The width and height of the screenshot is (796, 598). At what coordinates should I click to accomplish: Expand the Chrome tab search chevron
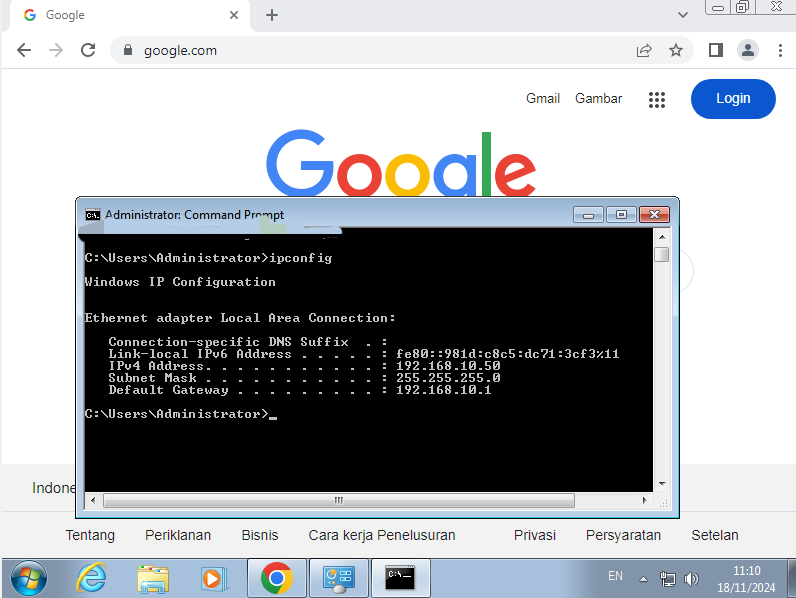(x=683, y=15)
